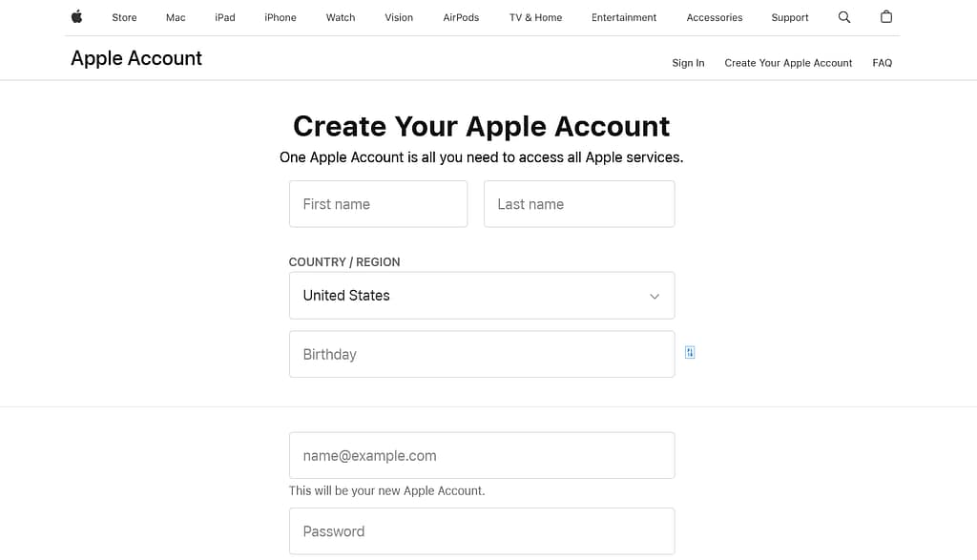Select the Birthday input field

point(481,354)
